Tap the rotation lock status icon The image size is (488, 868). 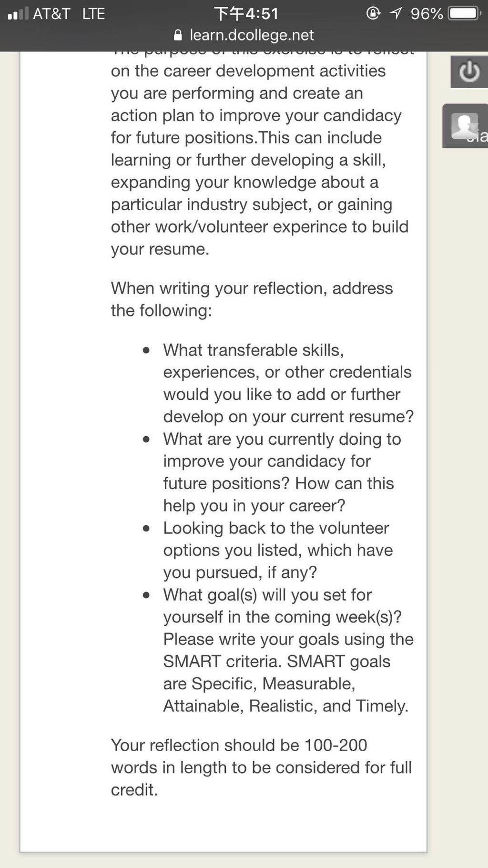point(373,13)
